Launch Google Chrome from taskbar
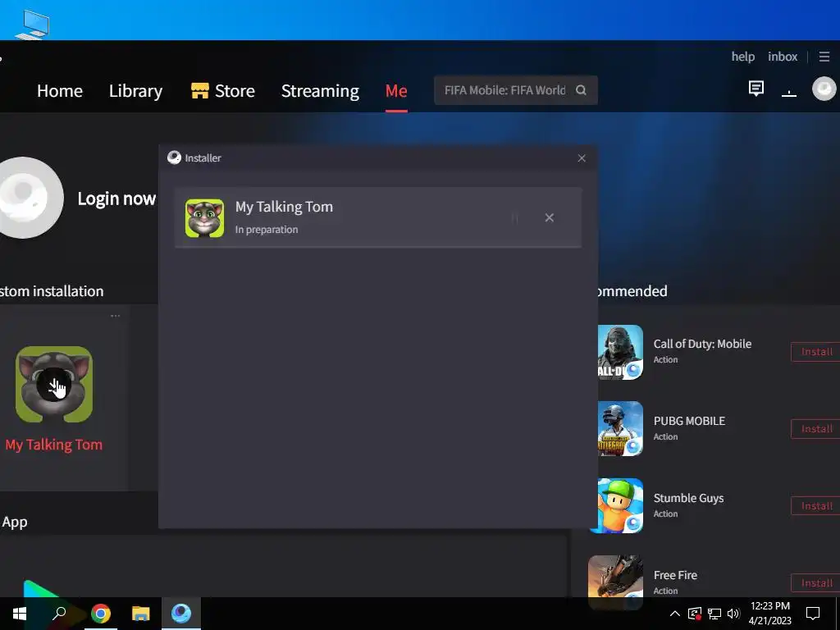The height and width of the screenshot is (630, 840). pos(100,614)
